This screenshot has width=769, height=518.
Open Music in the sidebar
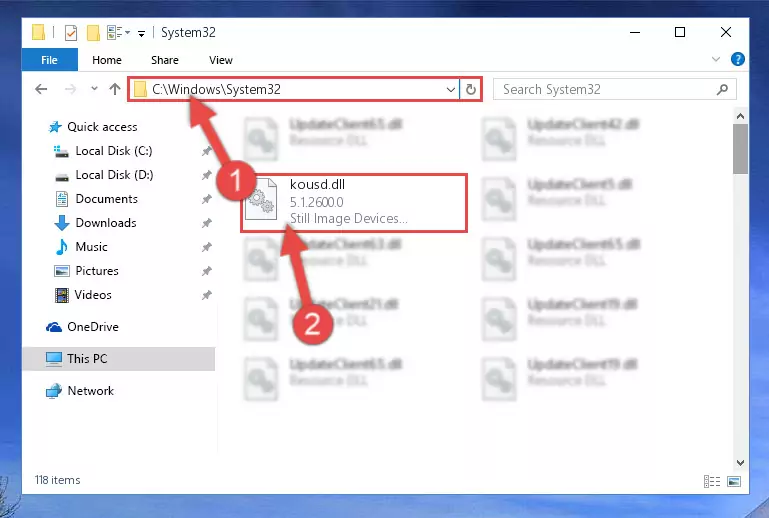pos(91,247)
